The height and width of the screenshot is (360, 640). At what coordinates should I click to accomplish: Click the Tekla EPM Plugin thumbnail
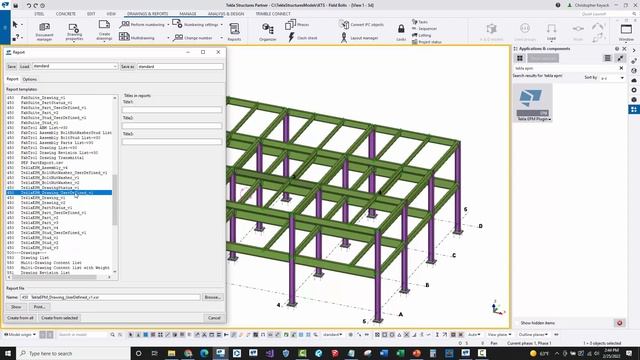(x=533, y=102)
